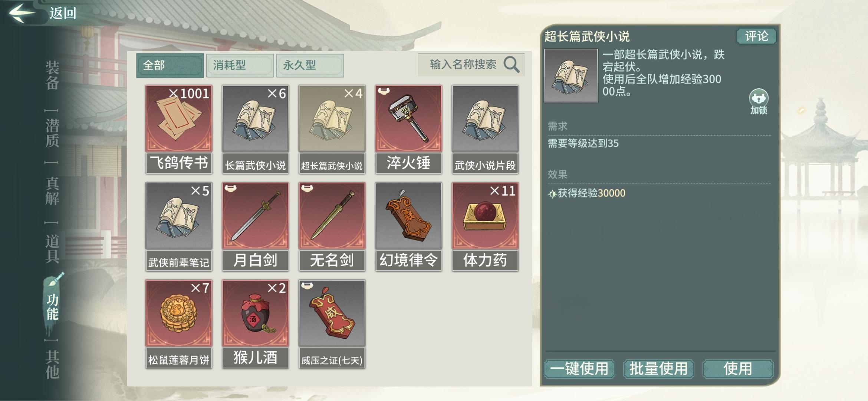Show the 全部 items tab
The image size is (868, 401).
(x=170, y=65)
